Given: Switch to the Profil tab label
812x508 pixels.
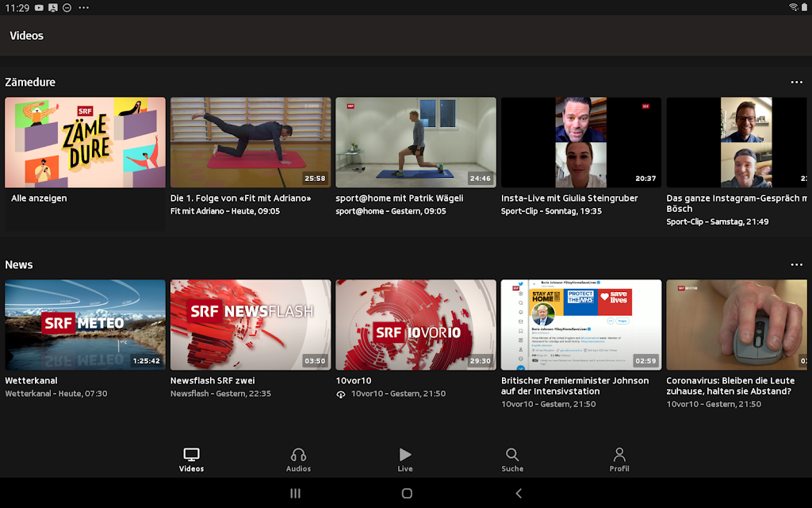Looking at the screenshot, I should pos(619,468).
